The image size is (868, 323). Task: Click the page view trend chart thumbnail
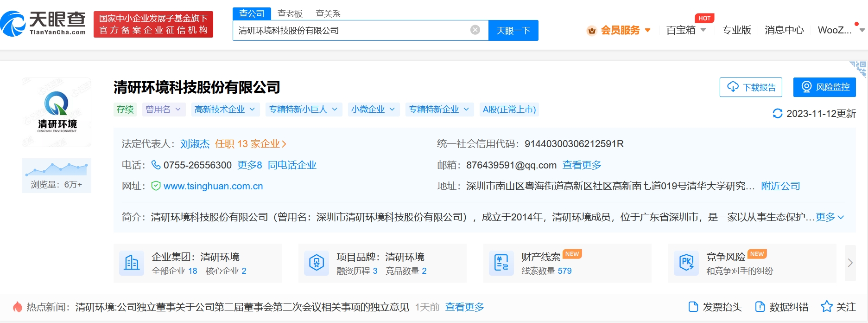tap(57, 168)
